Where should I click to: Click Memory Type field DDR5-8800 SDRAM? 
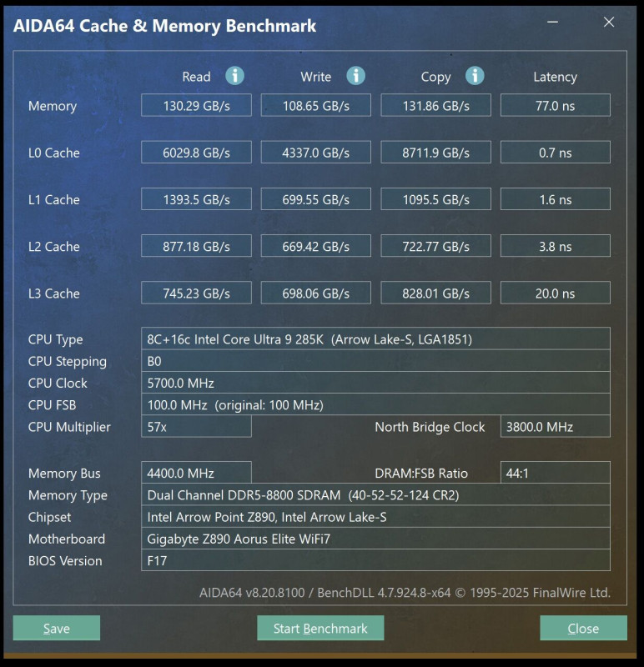(x=375, y=494)
